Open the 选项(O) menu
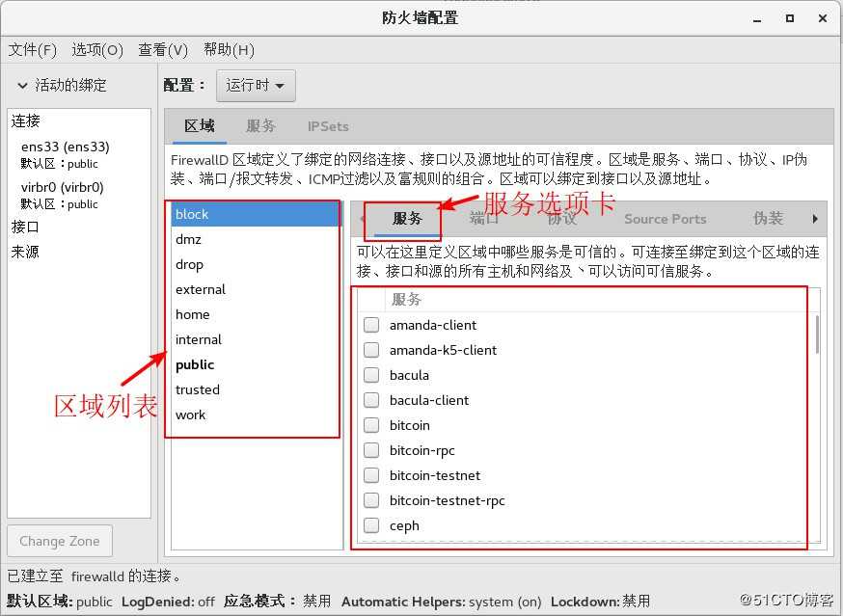 click(97, 50)
